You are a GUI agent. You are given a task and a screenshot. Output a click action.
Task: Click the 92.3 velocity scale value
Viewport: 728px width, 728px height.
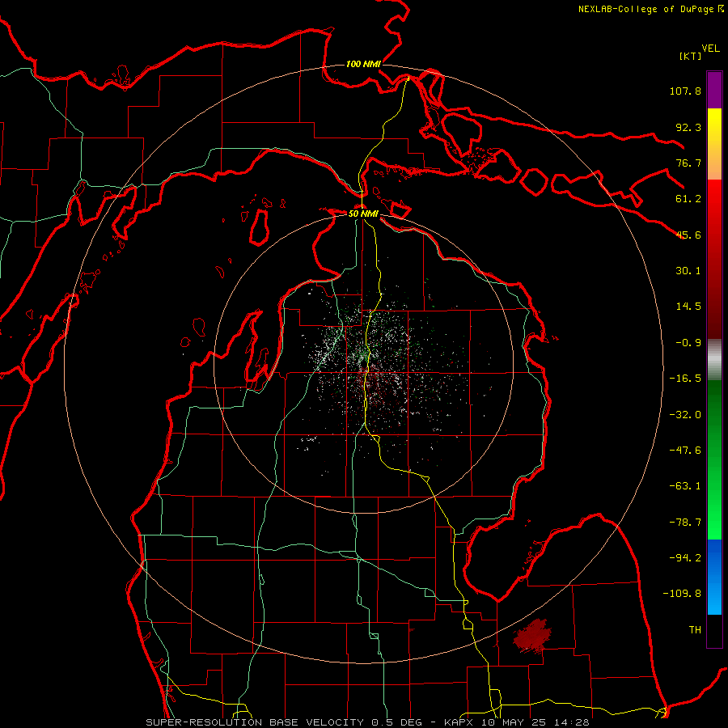(688, 127)
